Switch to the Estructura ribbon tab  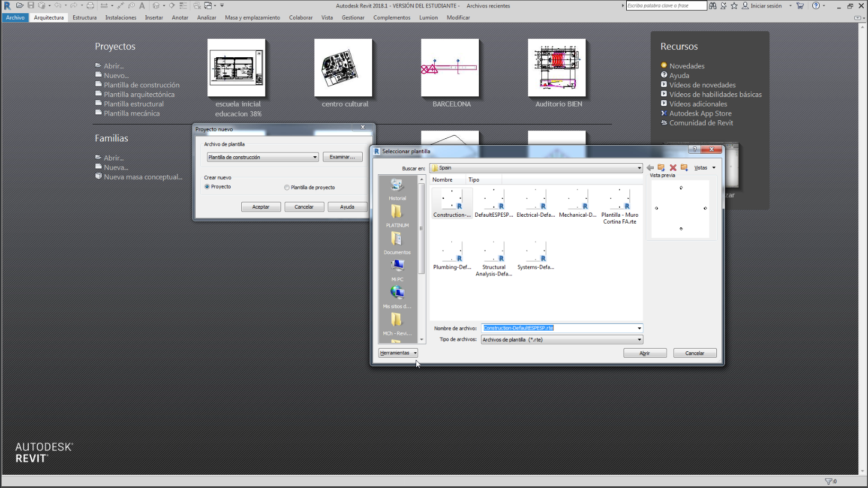pyautogui.click(x=84, y=17)
